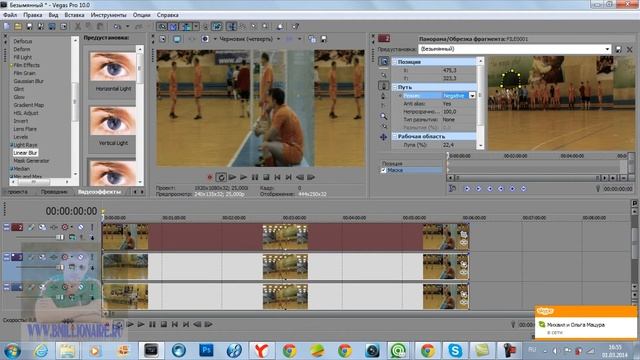This screenshot has height=360, width=640.
Task: Collapse the Путь property group
Action: 395,87
